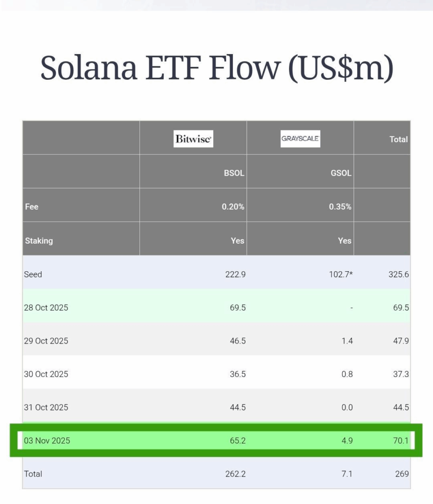The image size is (433, 504).
Task: Click the 28 Oct 2025 date row
Action: [46, 308]
